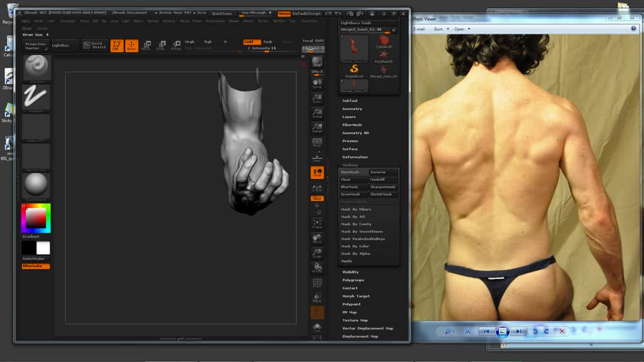Click next image in Photo Viewer
This screenshot has width=644, height=362.
pos(519,331)
